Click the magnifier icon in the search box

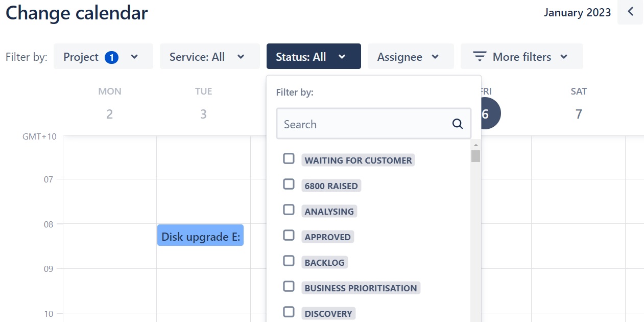tap(458, 124)
